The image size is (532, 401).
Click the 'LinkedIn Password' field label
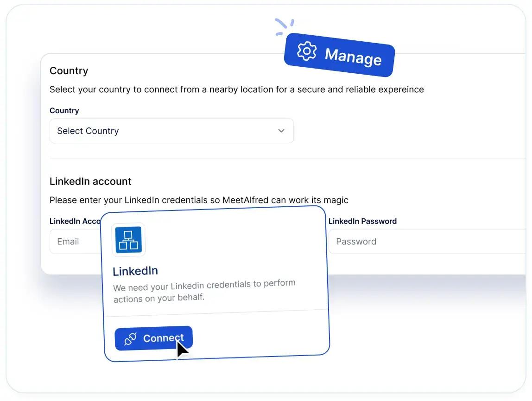tap(362, 221)
